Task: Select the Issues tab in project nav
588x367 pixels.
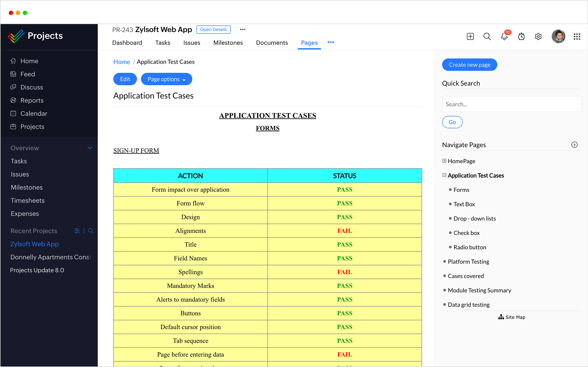Action: 192,42
